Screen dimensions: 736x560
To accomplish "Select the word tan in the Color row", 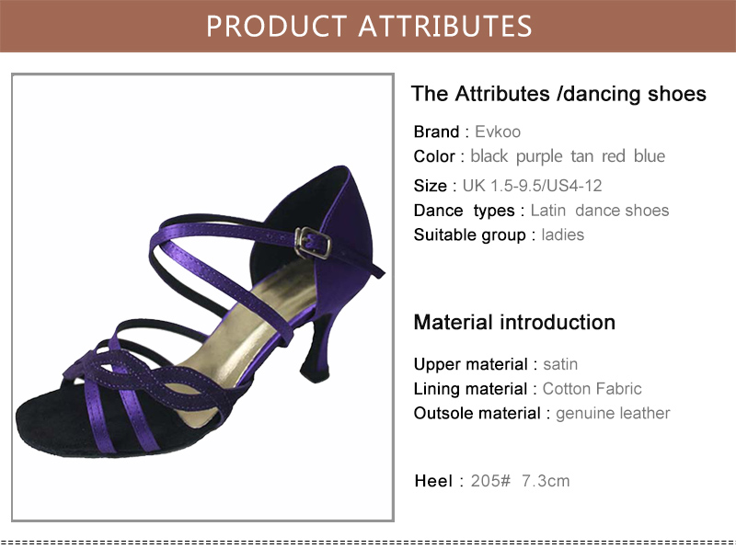I will click(581, 156).
